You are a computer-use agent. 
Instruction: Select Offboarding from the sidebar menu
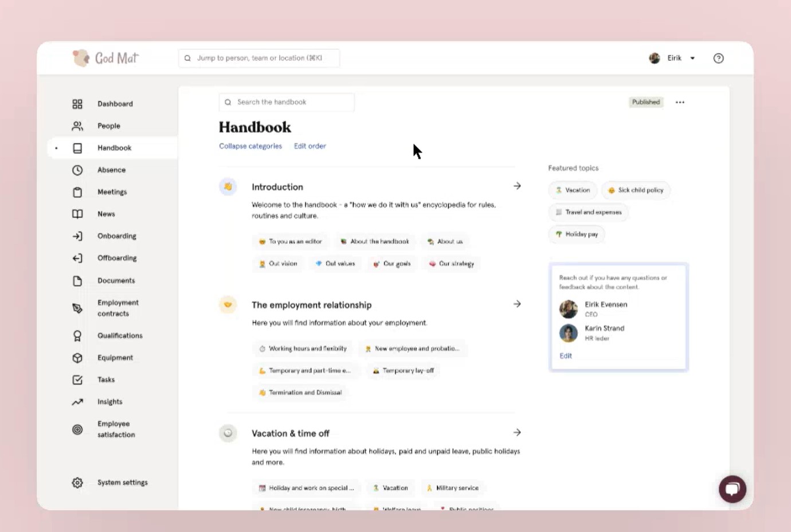point(117,257)
